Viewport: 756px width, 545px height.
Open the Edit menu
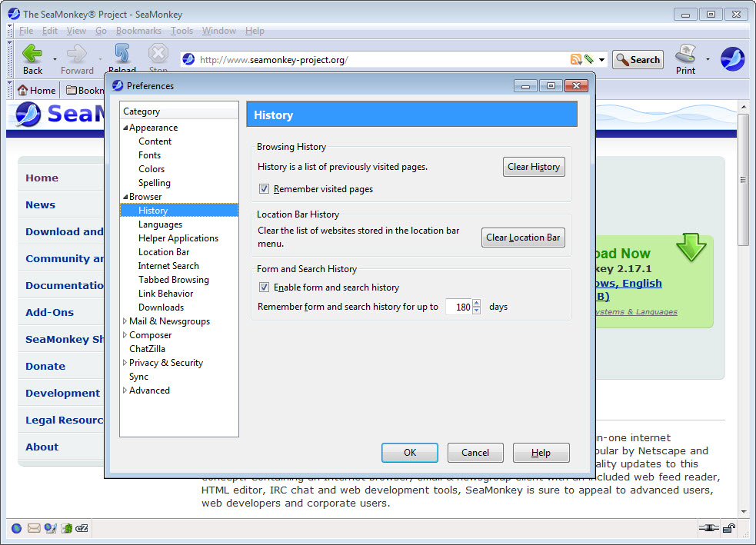[x=50, y=31]
